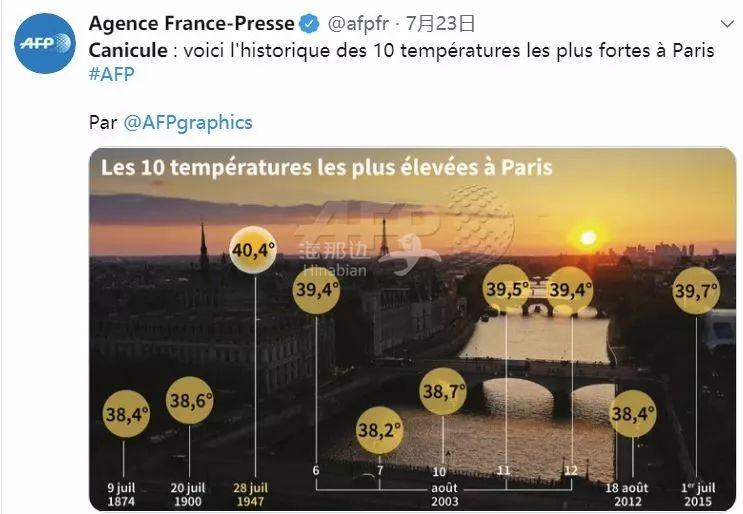Click the 39,7° temperature bubble

point(696,291)
